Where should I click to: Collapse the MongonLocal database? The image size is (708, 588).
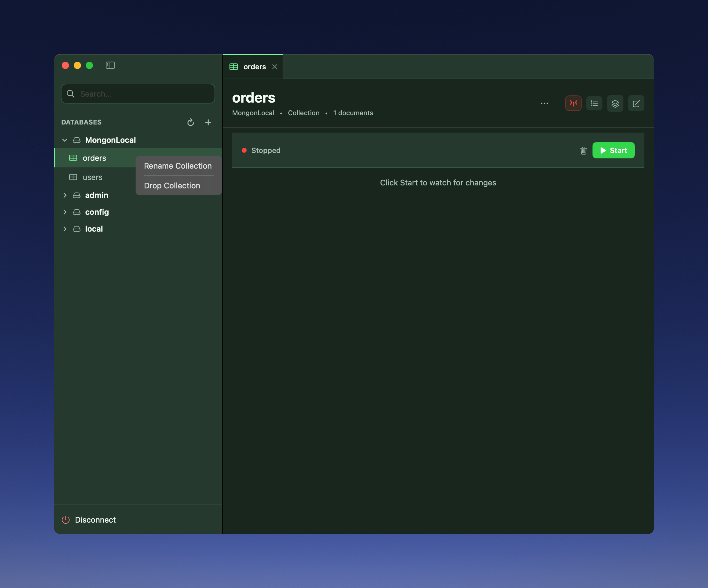tap(65, 140)
